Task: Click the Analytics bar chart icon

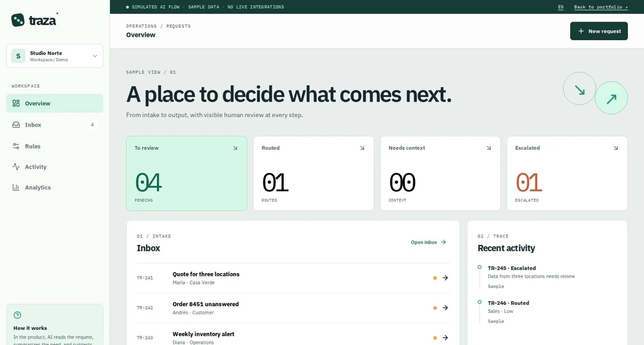Action: pyautogui.click(x=16, y=188)
